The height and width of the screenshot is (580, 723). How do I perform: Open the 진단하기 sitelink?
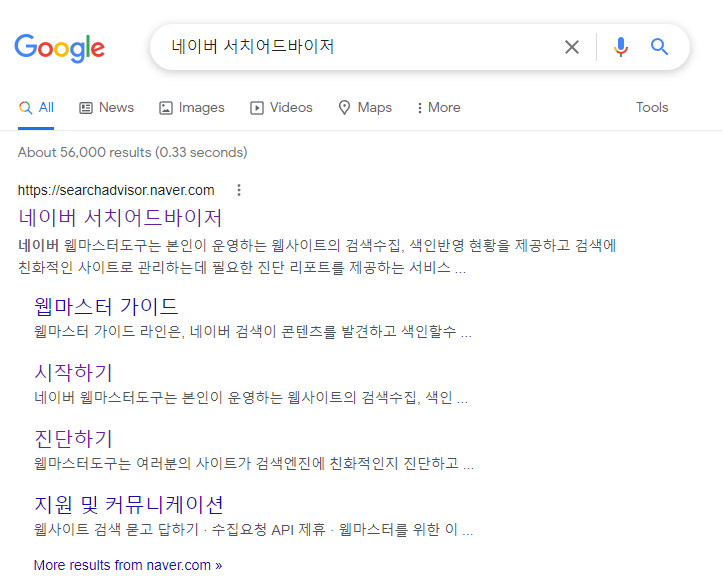pyautogui.click(x=73, y=438)
